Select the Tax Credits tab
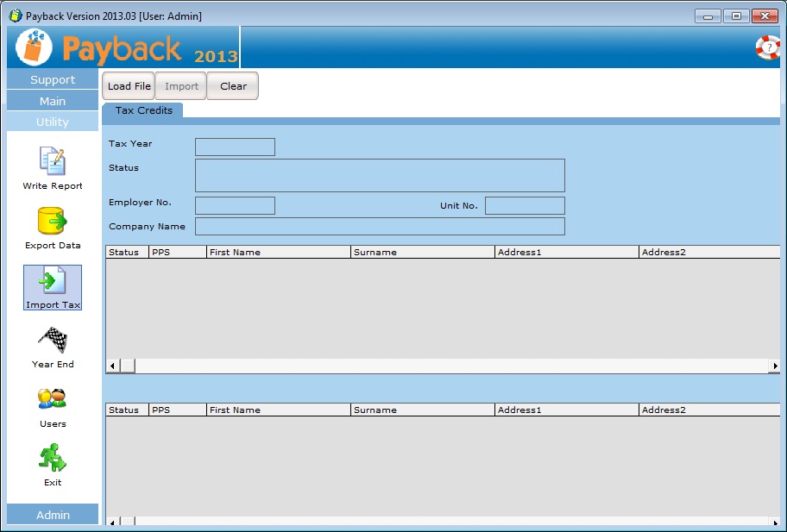 tap(143, 110)
